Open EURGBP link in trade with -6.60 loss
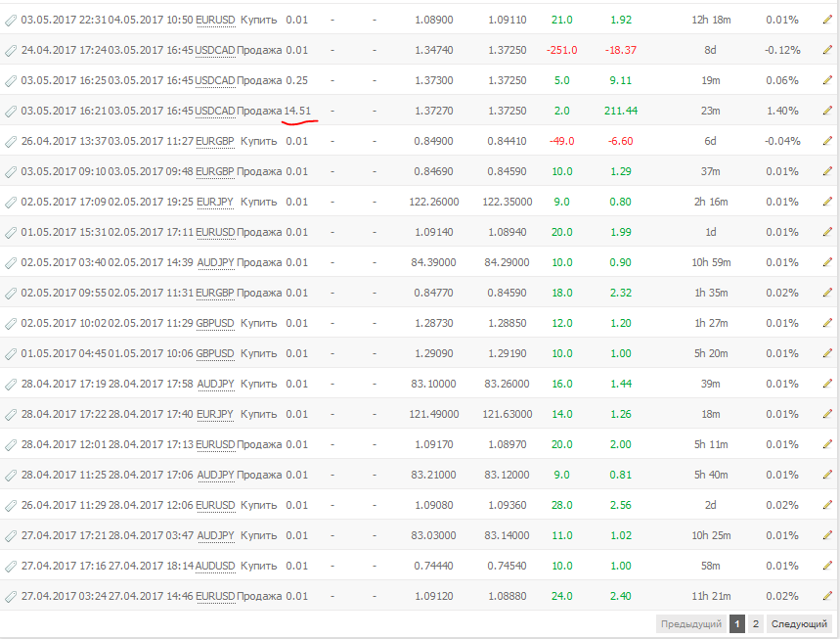 (x=215, y=141)
